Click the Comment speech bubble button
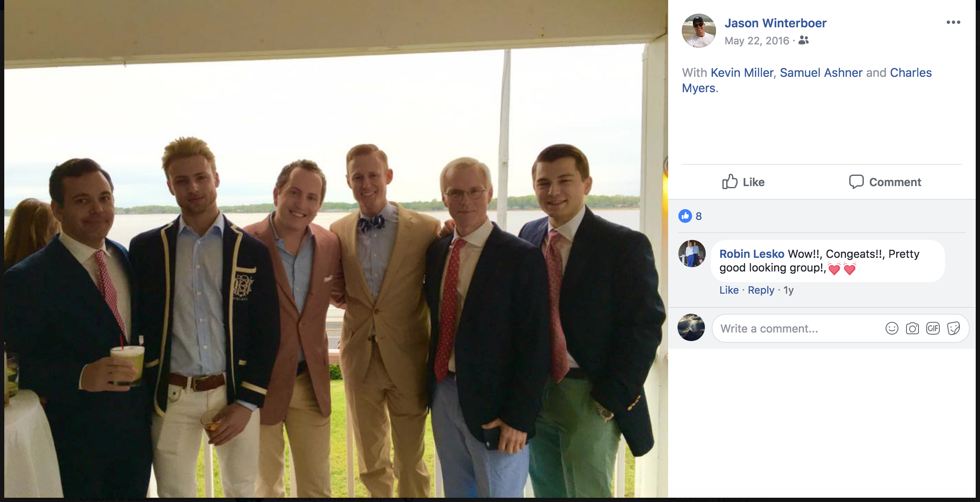This screenshot has width=980, height=502. coord(885,182)
